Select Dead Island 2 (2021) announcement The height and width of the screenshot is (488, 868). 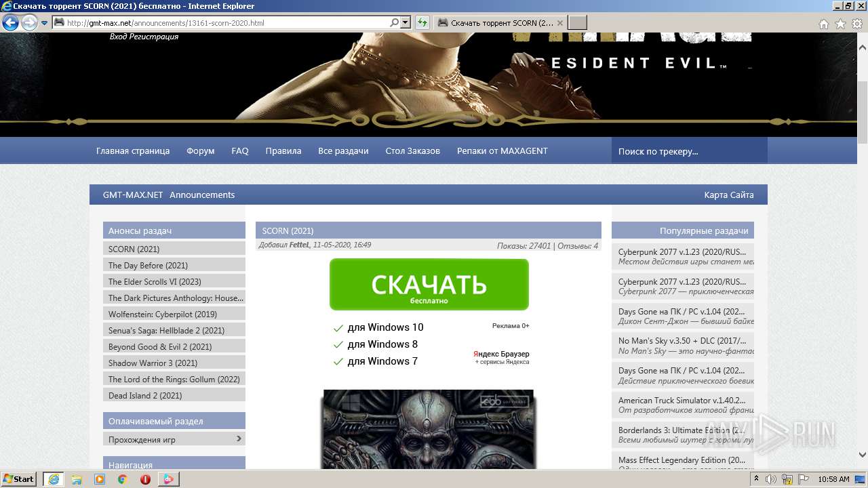pos(174,395)
